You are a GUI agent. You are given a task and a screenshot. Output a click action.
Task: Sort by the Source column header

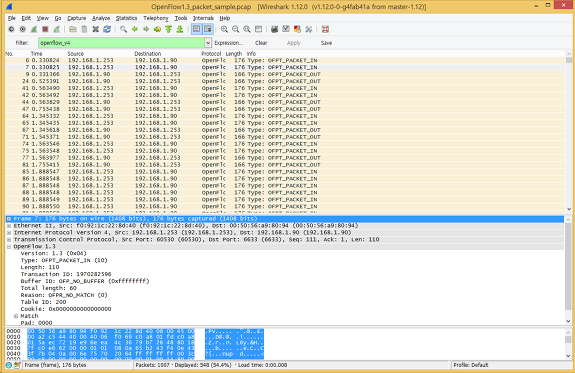pos(76,54)
